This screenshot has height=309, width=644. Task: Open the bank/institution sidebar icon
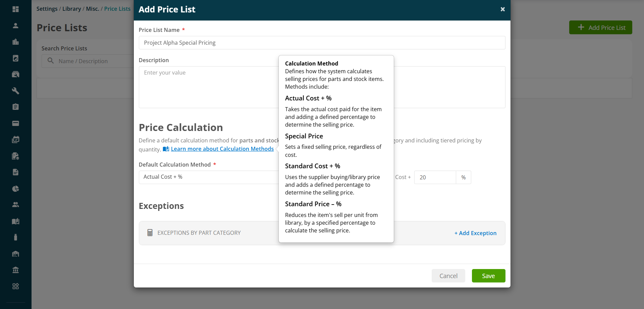click(x=15, y=270)
